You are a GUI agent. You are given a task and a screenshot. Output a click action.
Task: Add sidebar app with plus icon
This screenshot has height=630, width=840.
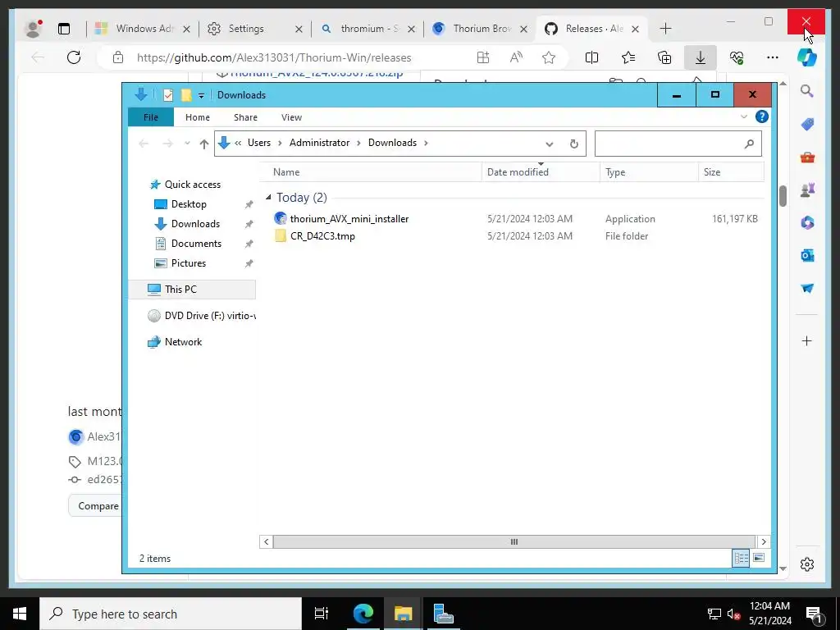click(x=807, y=340)
